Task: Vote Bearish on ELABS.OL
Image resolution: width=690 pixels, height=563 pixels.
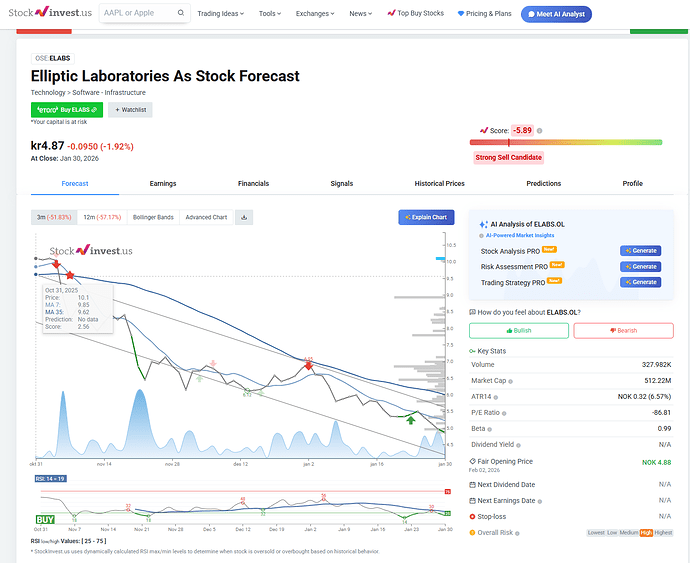Action: tap(624, 330)
